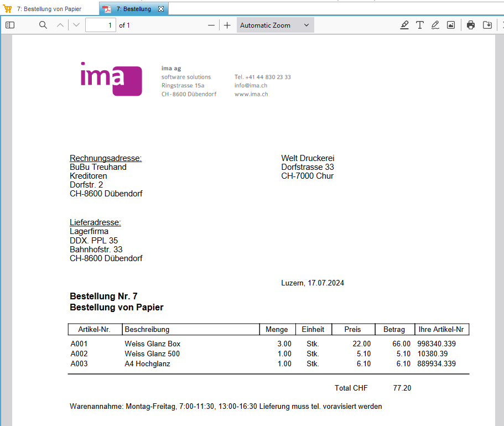504x426 pixels.
Task: Click the 'Preis' column header
Action: coord(352,330)
